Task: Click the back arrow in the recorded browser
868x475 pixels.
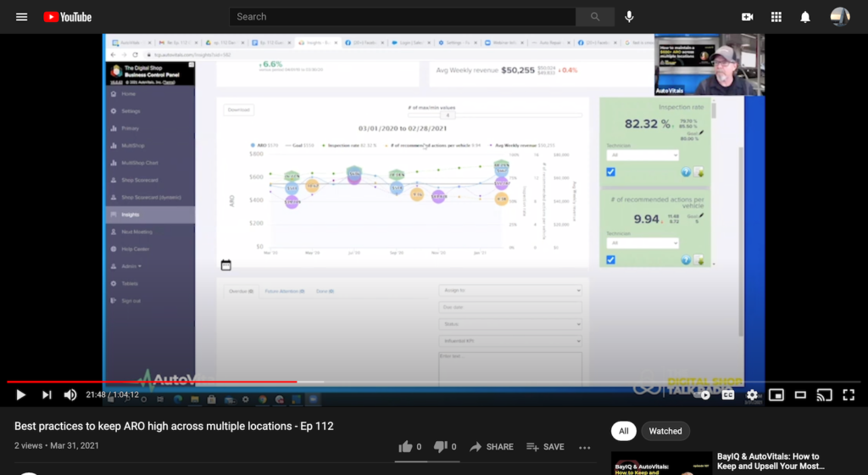Action: [x=113, y=55]
